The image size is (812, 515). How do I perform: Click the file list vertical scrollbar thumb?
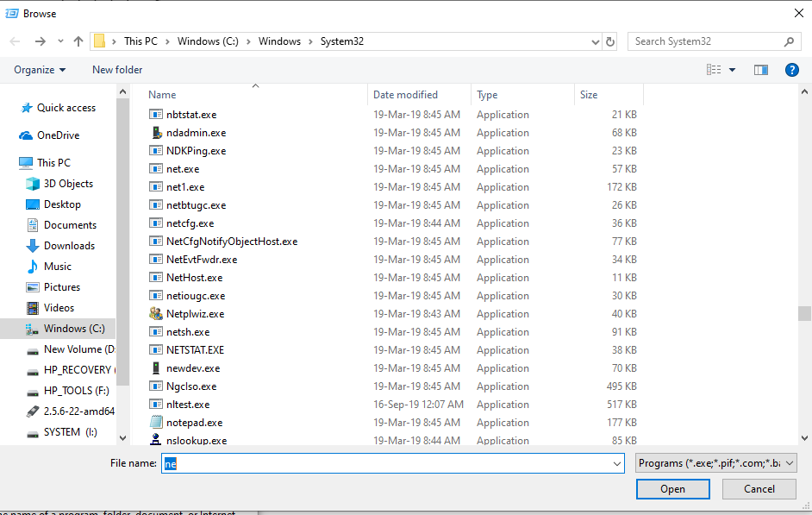click(804, 313)
